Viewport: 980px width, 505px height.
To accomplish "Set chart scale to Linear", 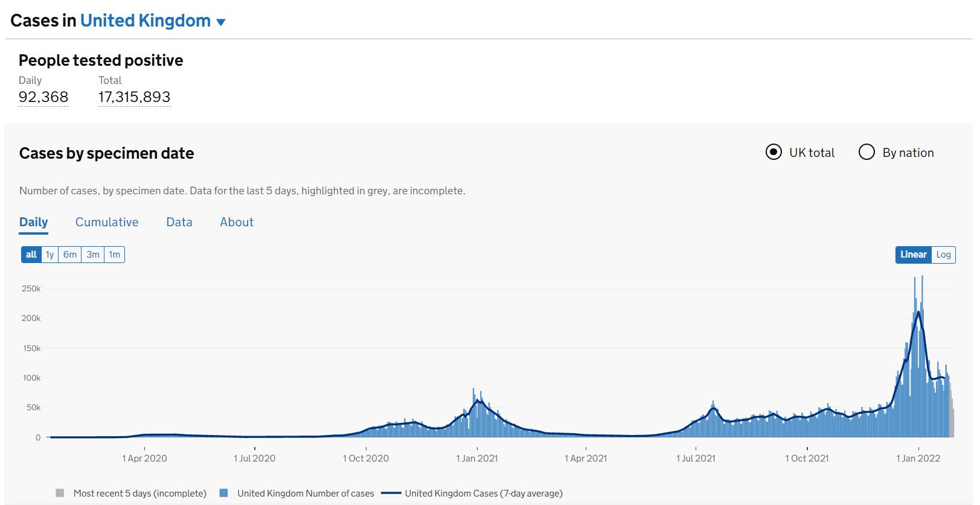I will pyautogui.click(x=913, y=255).
